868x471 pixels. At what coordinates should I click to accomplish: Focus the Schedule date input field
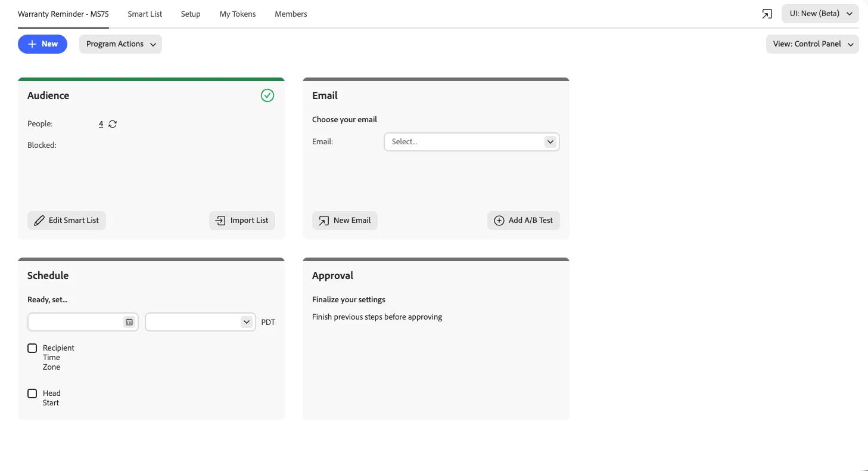(83, 322)
